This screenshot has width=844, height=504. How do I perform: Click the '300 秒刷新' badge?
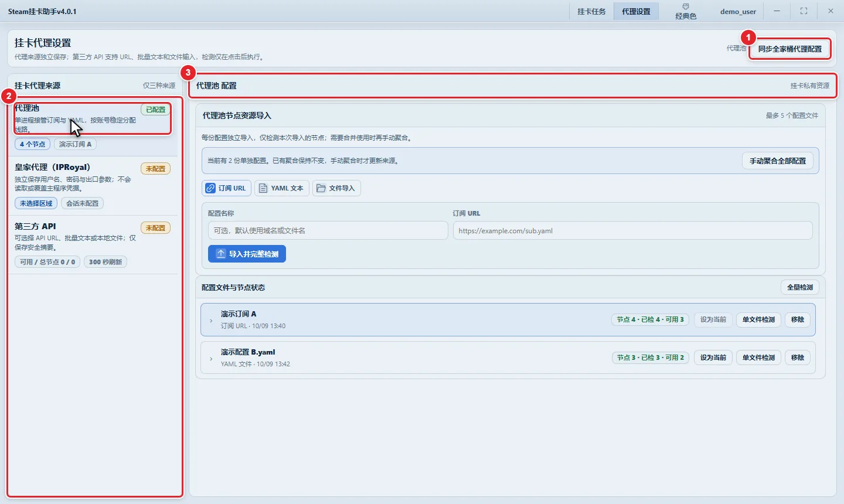pyautogui.click(x=105, y=262)
